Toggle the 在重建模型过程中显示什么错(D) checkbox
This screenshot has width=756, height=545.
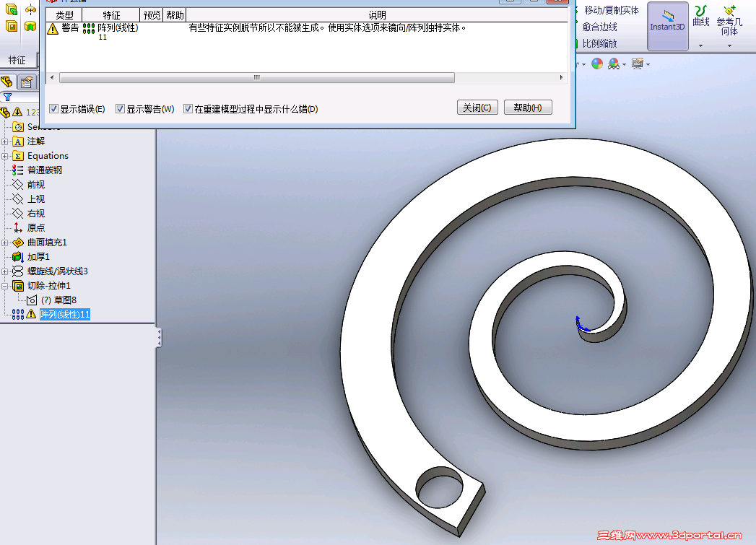(189, 108)
